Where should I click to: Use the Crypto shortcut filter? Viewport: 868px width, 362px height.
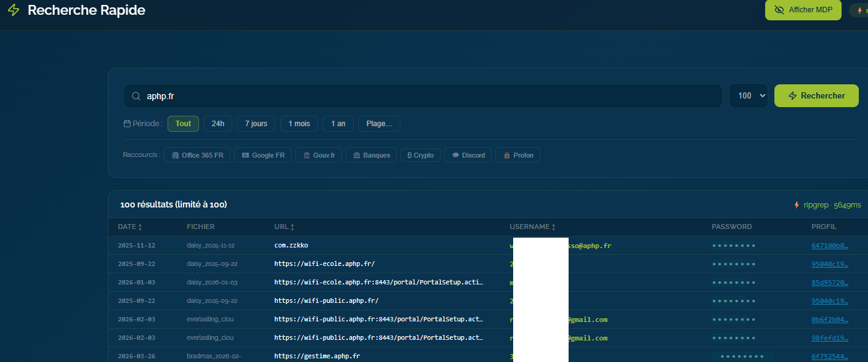pos(420,155)
